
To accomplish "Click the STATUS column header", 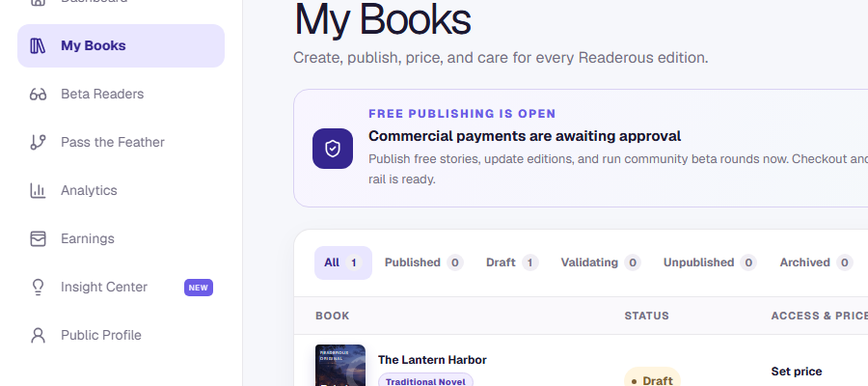I will (646, 316).
